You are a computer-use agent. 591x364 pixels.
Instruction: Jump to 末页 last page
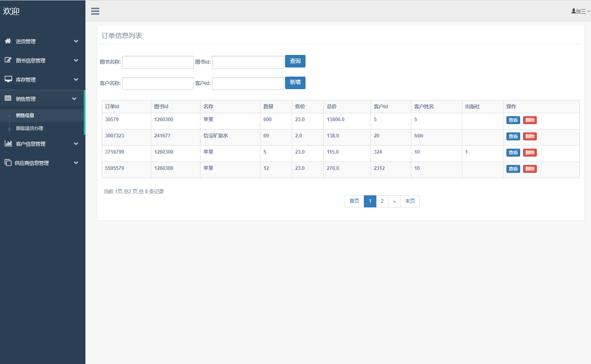click(410, 201)
